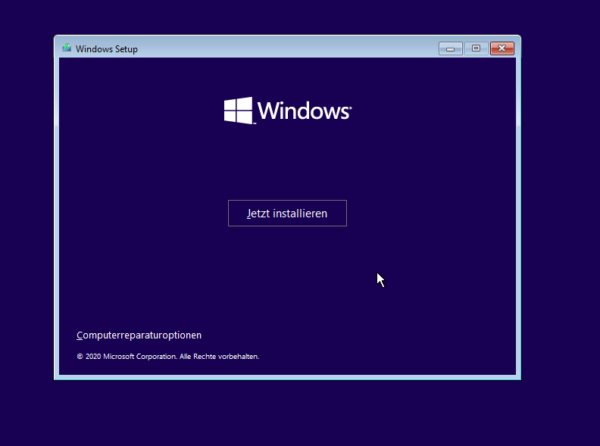Viewport: 600px width, 446px height.
Task: Click the underlined J in Jetzt installieren
Action: click(236, 213)
